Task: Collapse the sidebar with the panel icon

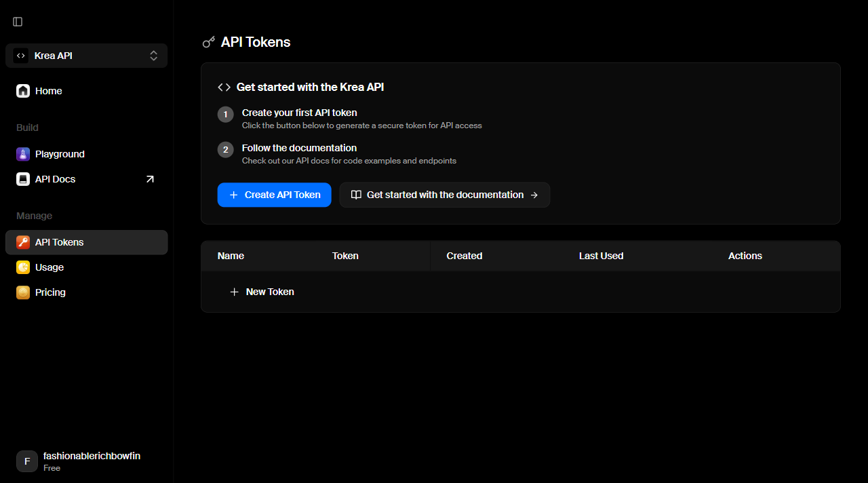Action: coord(18,22)
